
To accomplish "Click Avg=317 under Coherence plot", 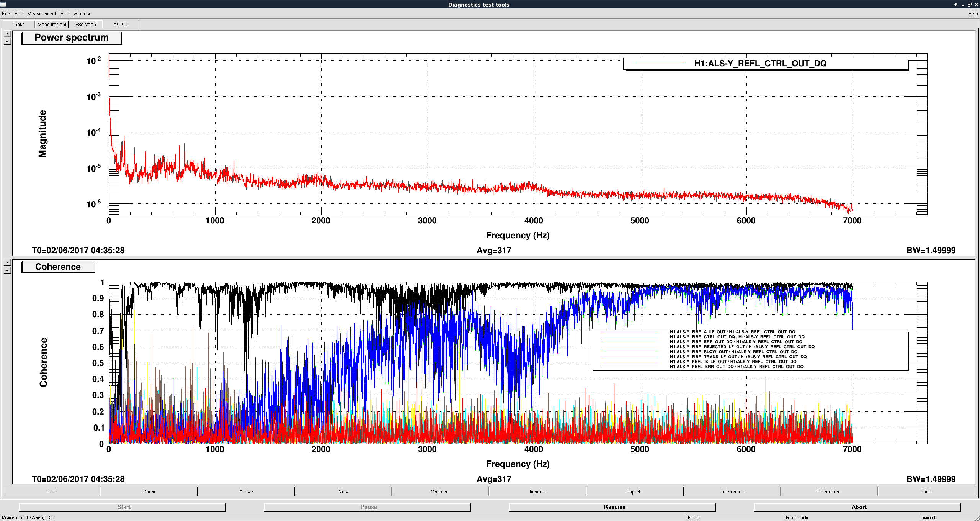I will pyautogui.click(x=494, y=479).
